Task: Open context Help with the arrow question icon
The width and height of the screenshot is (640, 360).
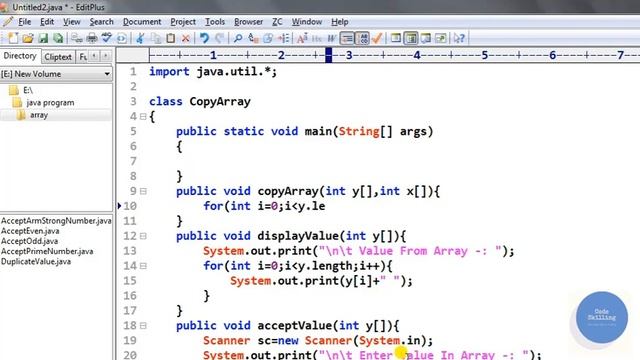Action: (x=459, y=38)
